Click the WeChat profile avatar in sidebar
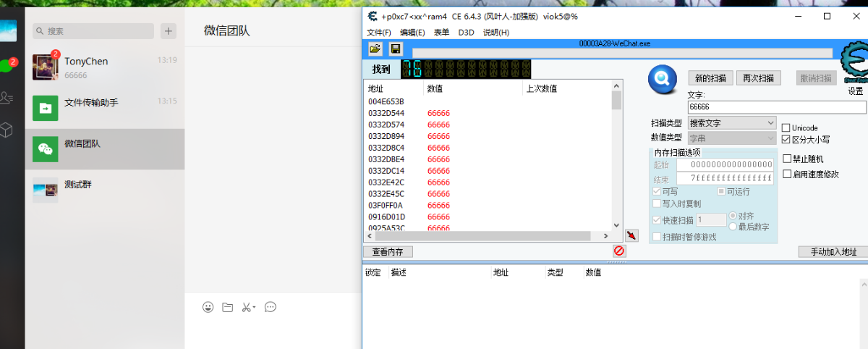The width and height of the screenshot is (868, 349). click(x=8, y=30)
